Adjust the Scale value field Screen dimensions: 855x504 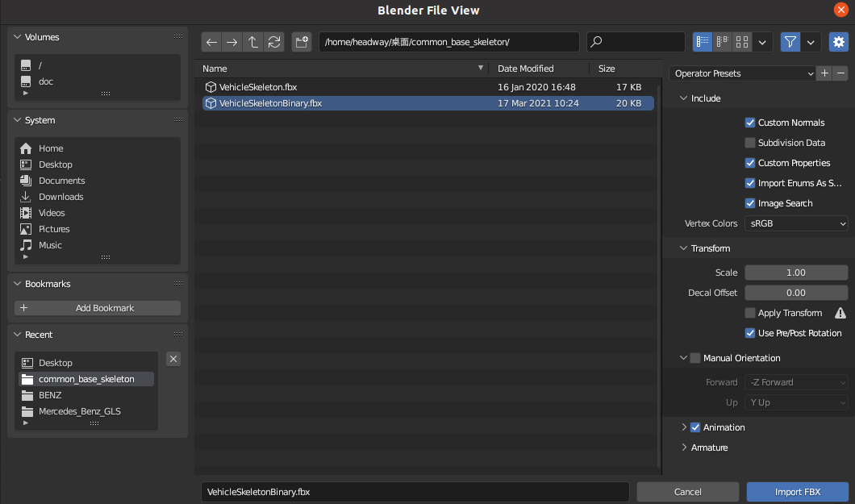(796, 273)
